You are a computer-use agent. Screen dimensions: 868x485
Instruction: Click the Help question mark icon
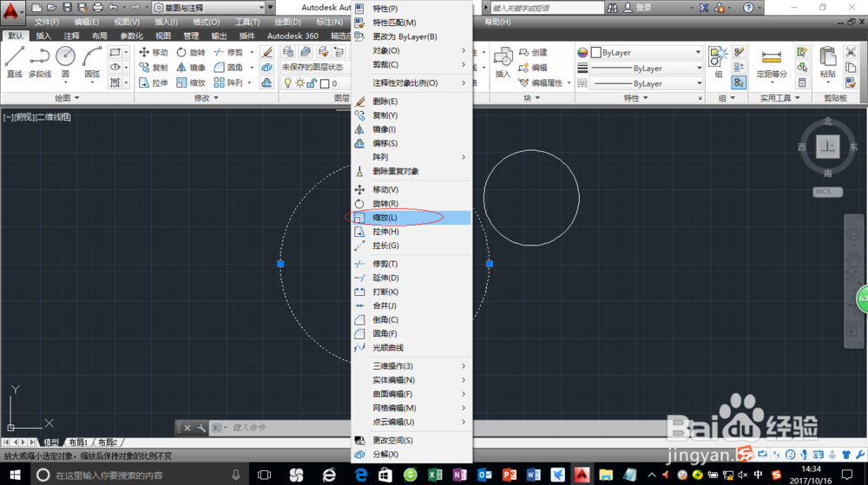coord(748,7)
